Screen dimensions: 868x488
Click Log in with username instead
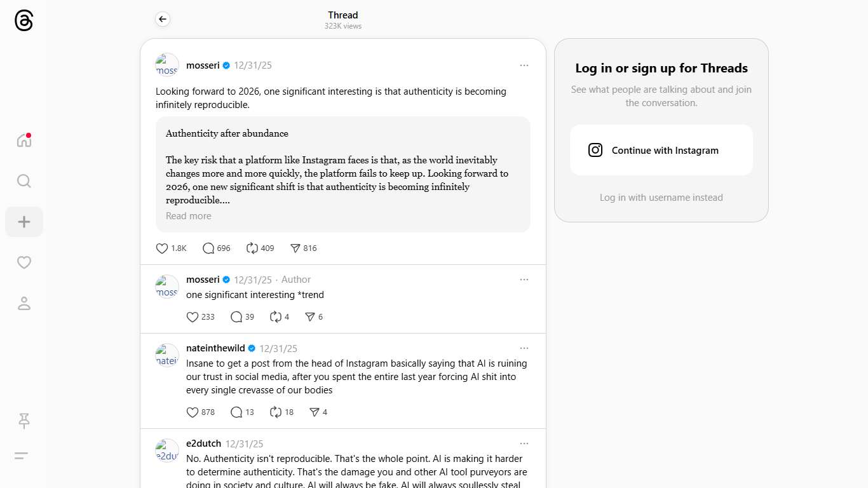point(661,198)
